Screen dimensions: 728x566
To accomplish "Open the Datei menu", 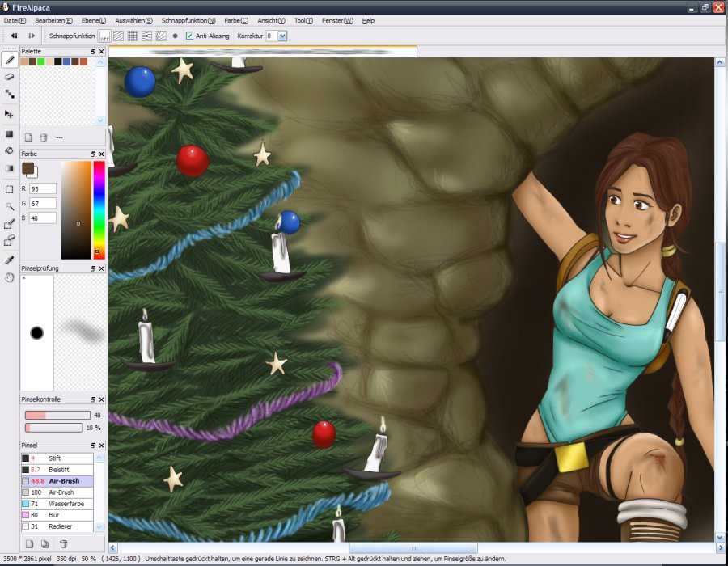I will pos(15,21).
